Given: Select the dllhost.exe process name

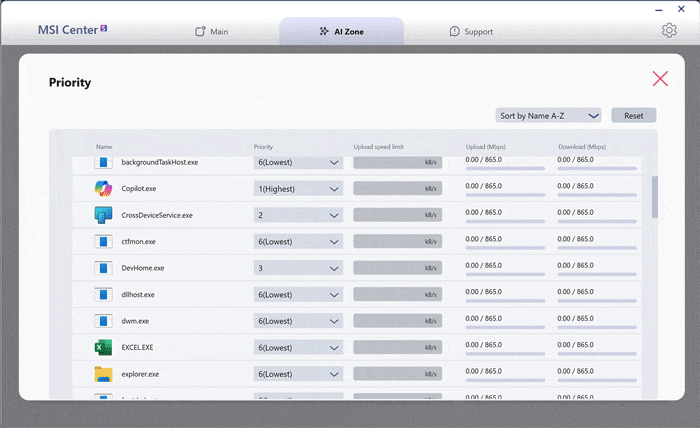Looking at the screenshot, I should coord(138,295).
